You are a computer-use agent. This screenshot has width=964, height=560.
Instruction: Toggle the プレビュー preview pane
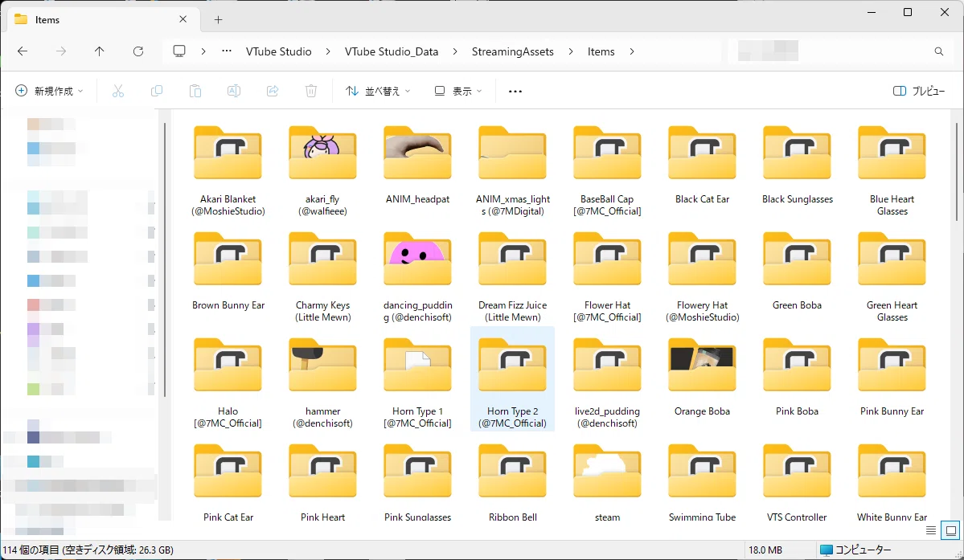(919, 91)
